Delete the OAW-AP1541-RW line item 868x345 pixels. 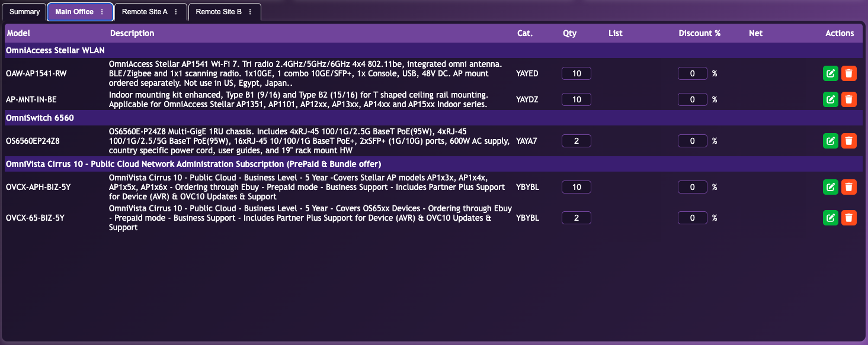pyautogui.click(x=849, y=73)
